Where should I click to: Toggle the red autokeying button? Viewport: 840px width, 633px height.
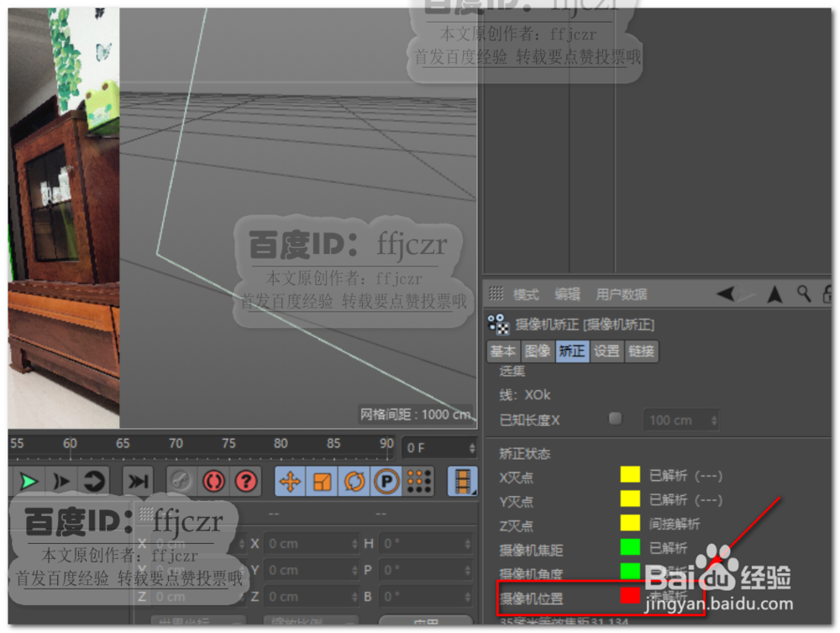(213, 482)
